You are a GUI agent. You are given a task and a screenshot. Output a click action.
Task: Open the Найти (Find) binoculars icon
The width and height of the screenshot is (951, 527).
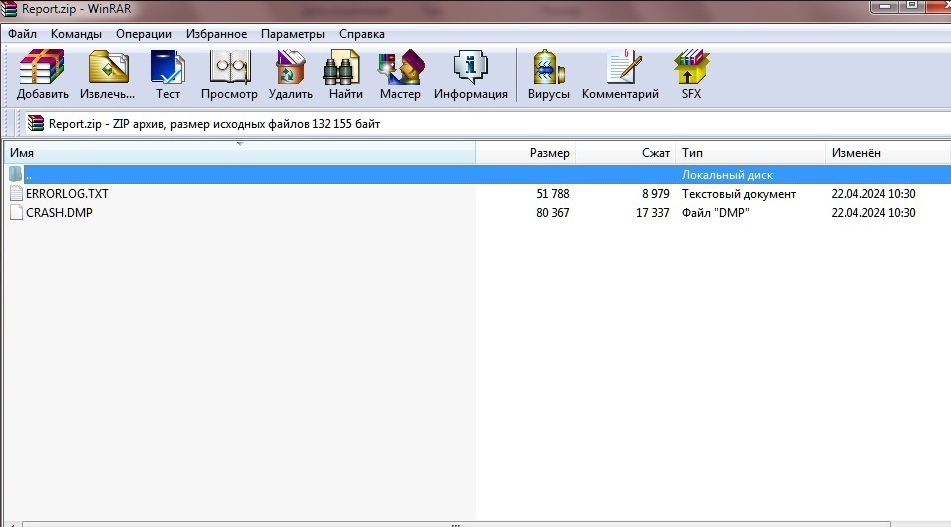coord(345,74)
